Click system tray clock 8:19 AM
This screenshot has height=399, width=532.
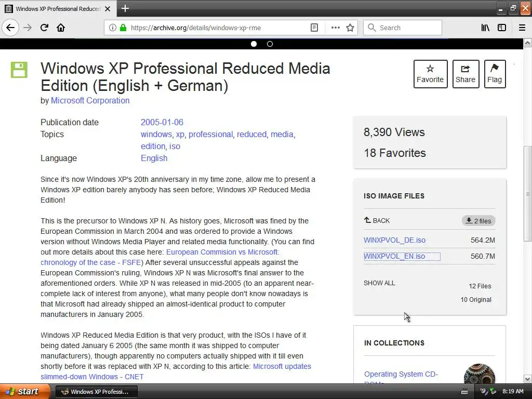tap(513, 391)
